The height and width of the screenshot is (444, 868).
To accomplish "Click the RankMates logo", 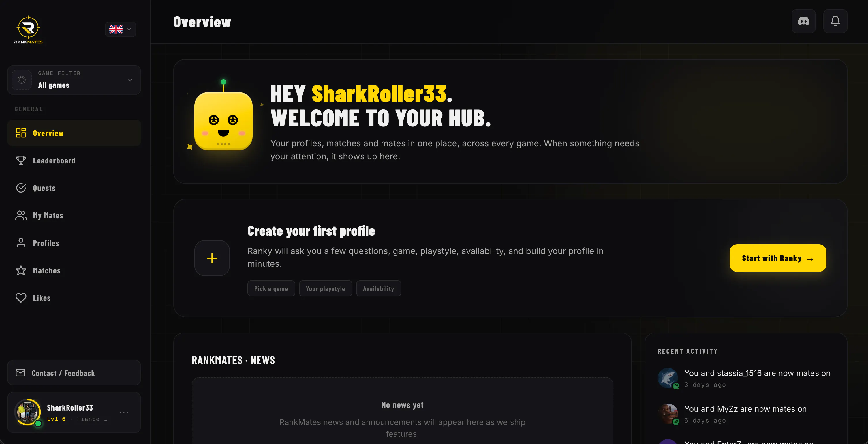I will point(28,30).
